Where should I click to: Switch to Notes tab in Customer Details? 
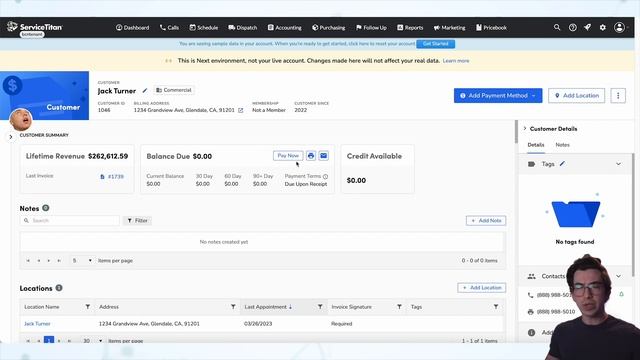562,145
